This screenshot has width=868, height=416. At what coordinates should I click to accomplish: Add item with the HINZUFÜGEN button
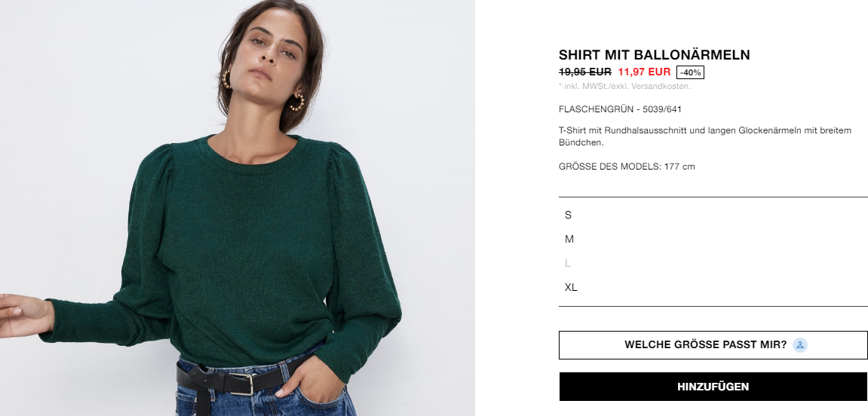click(713, 387)
